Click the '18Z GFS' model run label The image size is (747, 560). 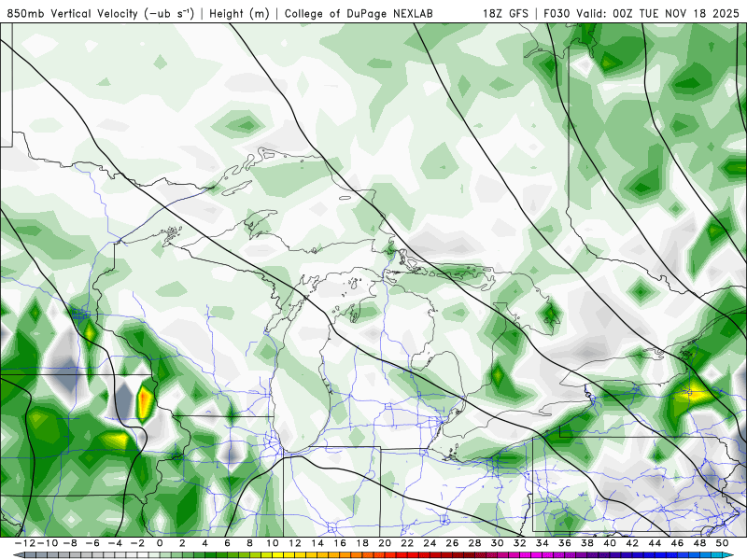coord(505,13)
